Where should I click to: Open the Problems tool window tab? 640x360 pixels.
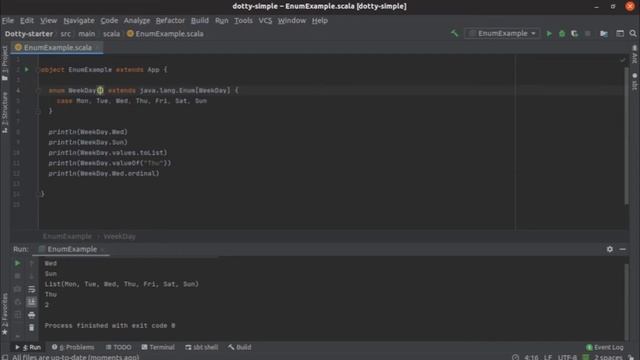click(x=73, y=347)
